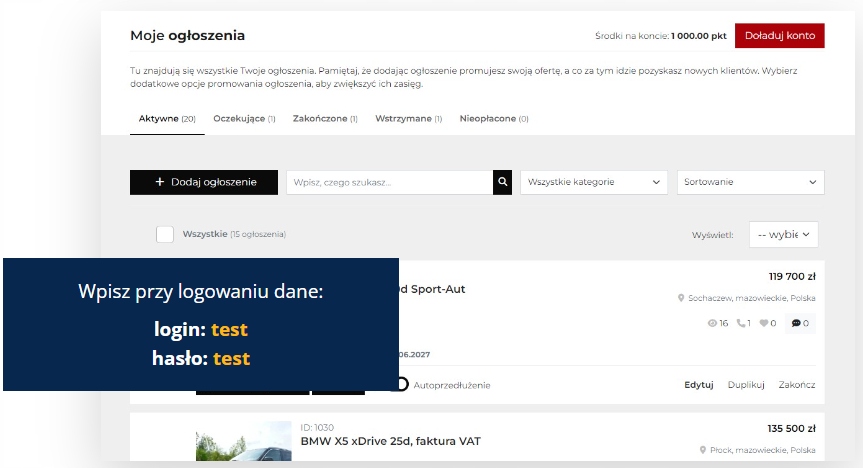Click Duplikuj on the 119 700 zł listing
This screenshot has width=863, height=468.
pos(746,385)
